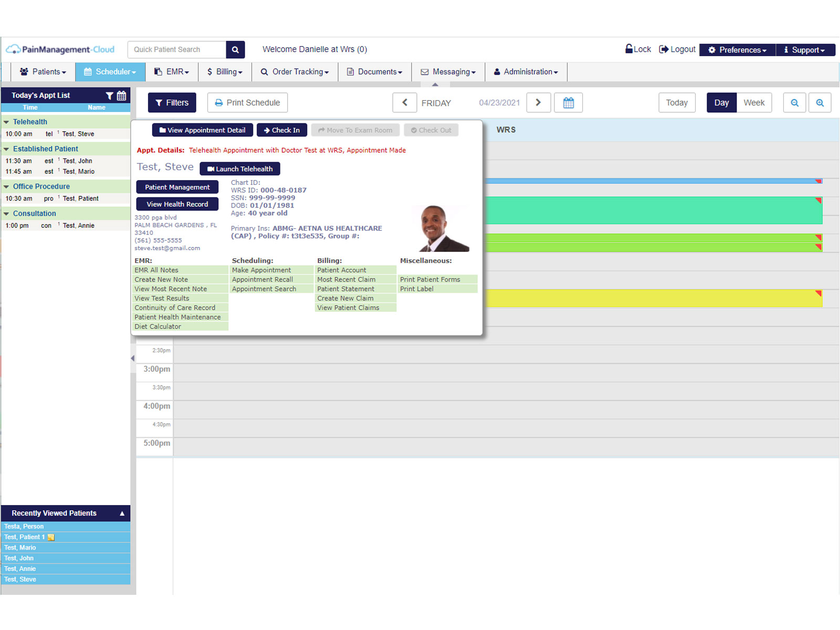The height and width of the screenshot is (630, 840).
Task: Open Patient Management
Action: click(x=177, y=187)
